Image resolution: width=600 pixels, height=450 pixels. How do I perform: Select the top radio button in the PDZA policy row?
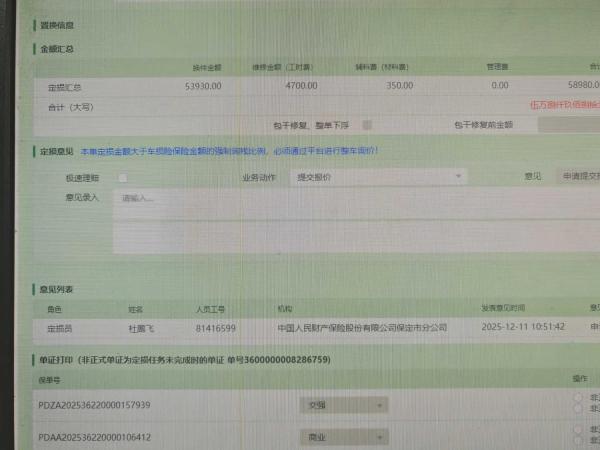tap(578, 398)
